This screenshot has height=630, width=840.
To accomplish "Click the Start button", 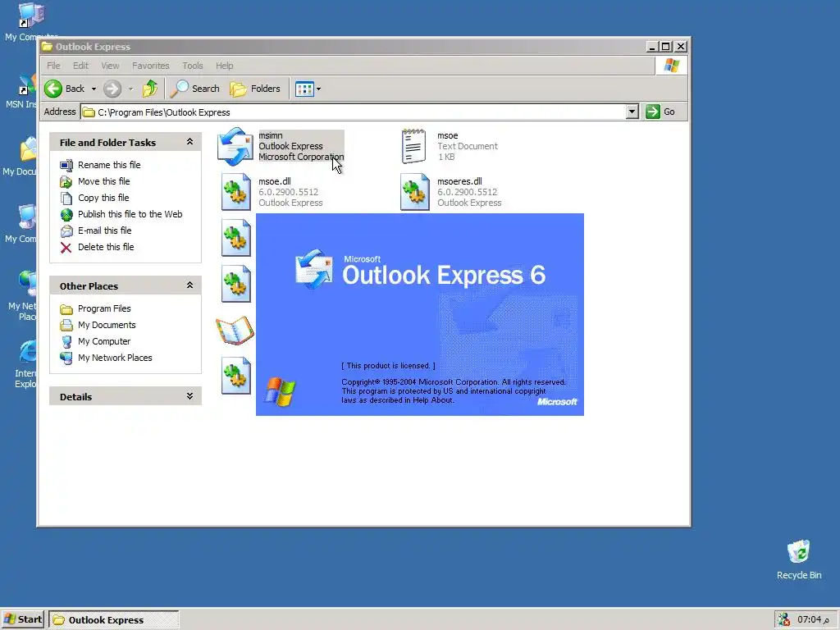I will 22,620.
